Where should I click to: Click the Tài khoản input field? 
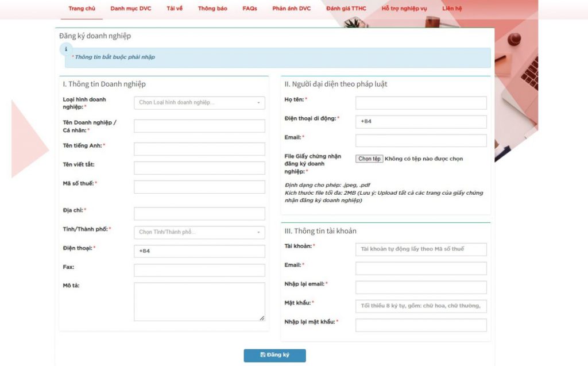pos(421,249)
